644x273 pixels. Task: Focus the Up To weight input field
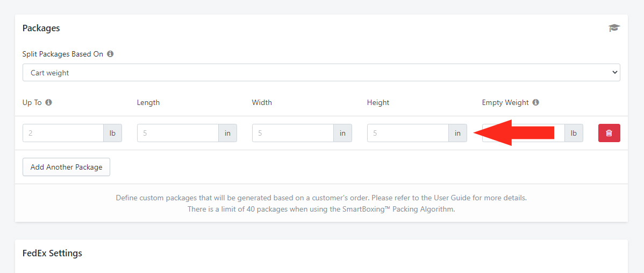click(x=63, y=133)
